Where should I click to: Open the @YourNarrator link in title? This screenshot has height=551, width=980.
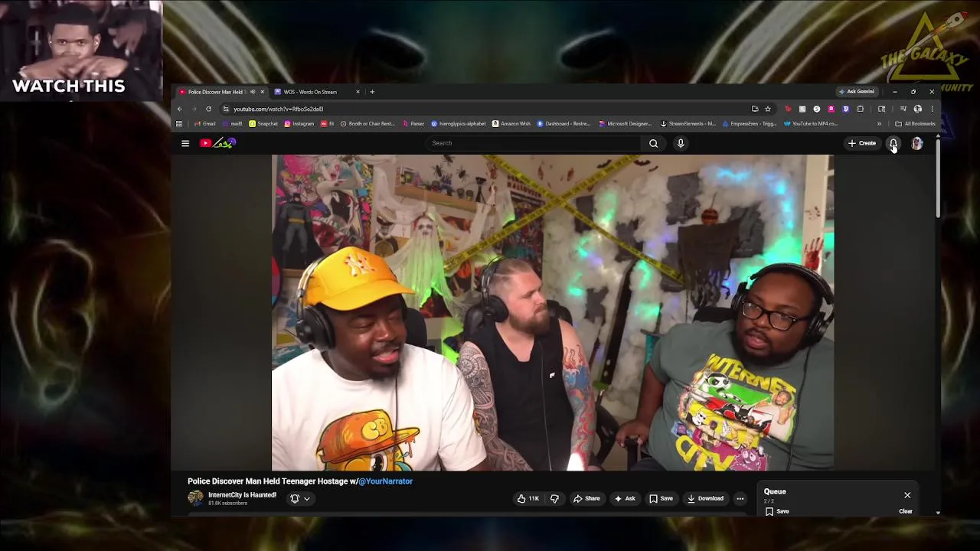pyautogui.click(x=385, y=481)
